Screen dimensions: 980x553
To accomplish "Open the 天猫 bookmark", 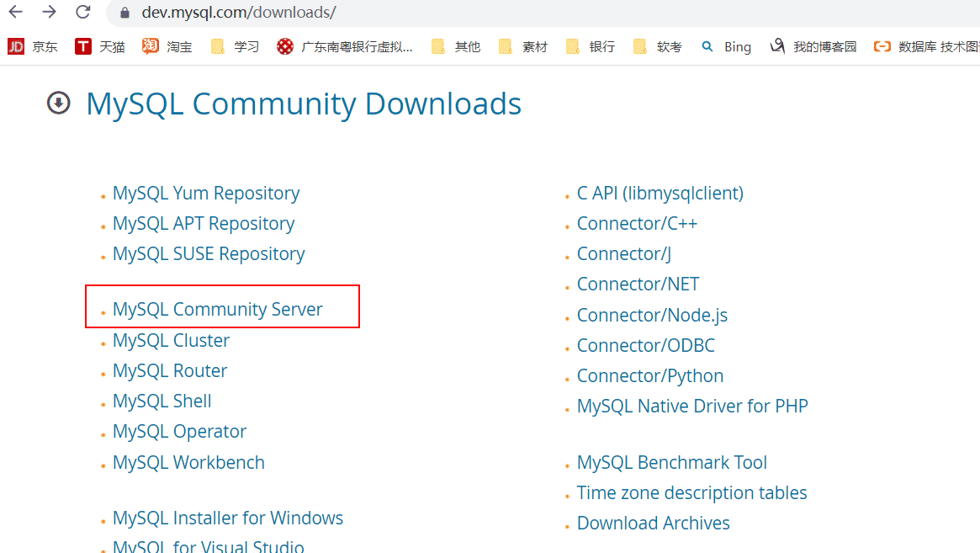I will [x=99, y=46].
